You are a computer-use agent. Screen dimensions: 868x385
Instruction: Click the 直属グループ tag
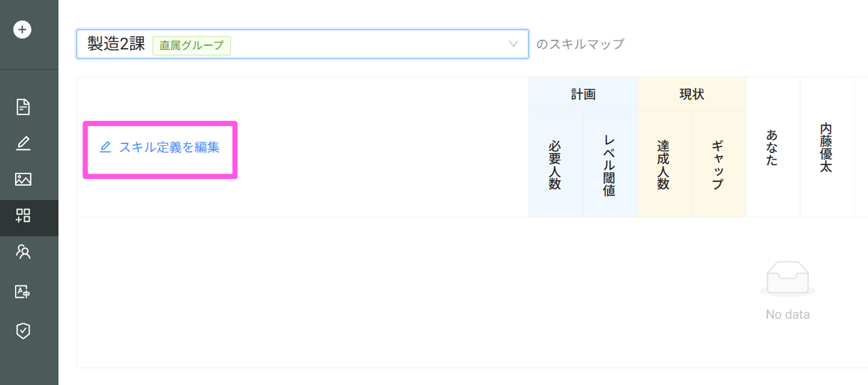click(191, 45)
